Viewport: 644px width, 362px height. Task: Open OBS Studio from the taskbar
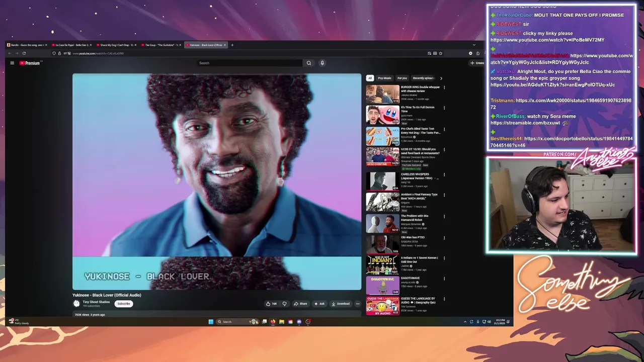pos(308,322)
